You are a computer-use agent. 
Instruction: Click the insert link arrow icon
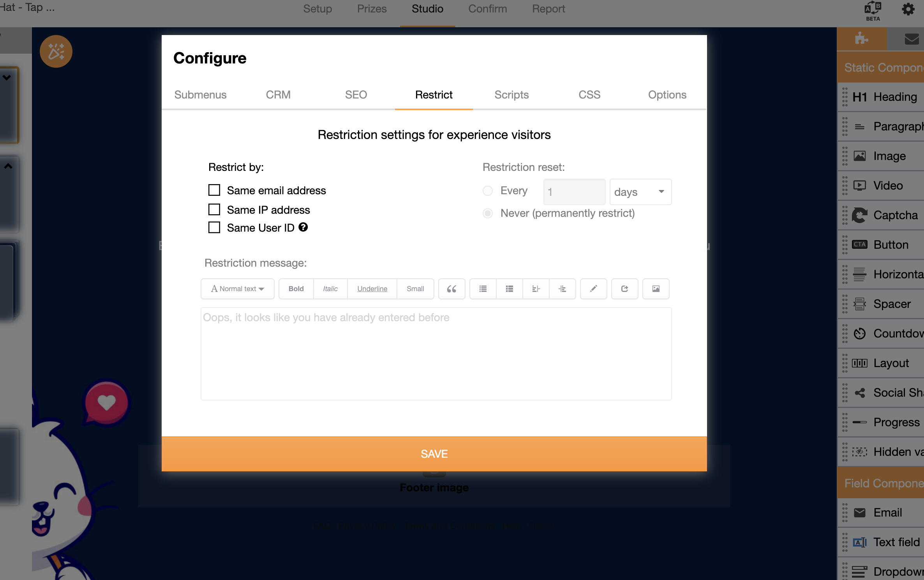coord(624,289)
